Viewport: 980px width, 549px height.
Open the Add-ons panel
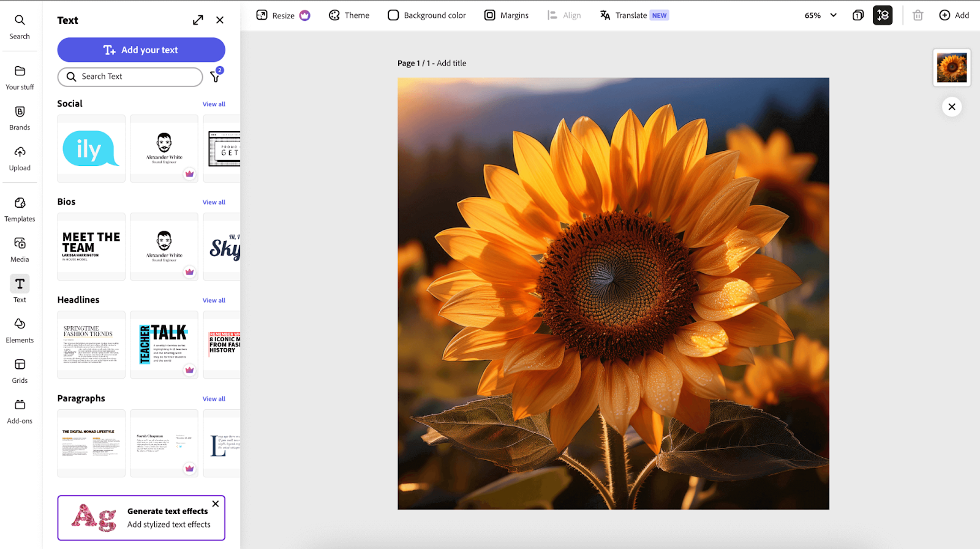click(20, 411)
